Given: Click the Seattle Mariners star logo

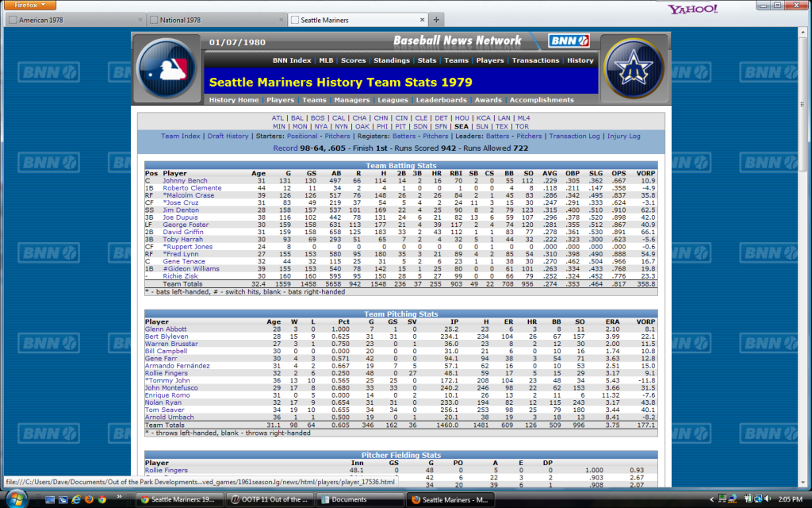Looking at the screenshot, I should pos(634,69).
